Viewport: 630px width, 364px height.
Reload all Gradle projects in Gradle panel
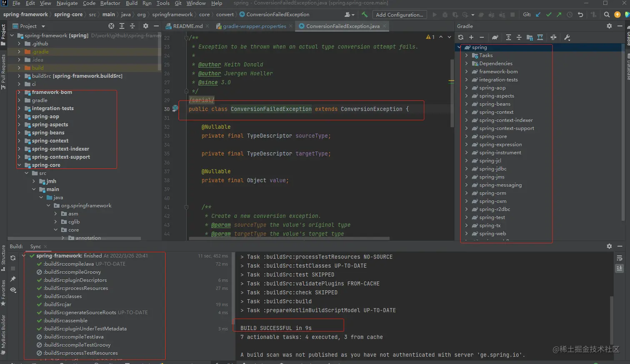coord(461,37)
